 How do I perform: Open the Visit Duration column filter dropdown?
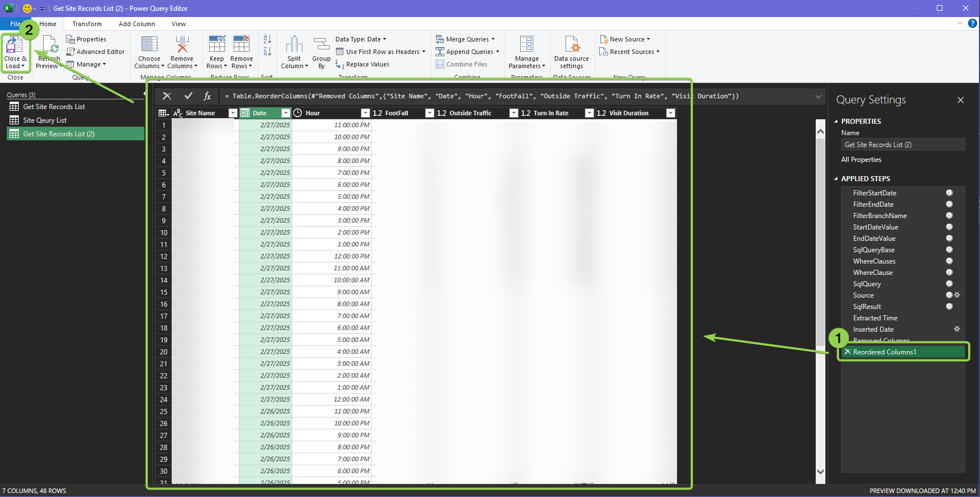point(671,113)
